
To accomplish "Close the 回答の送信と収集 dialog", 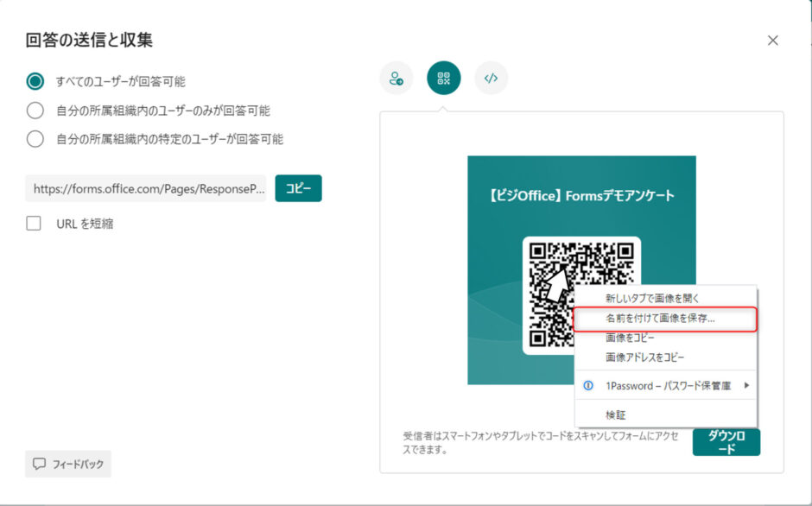I will tap(774, 40).
